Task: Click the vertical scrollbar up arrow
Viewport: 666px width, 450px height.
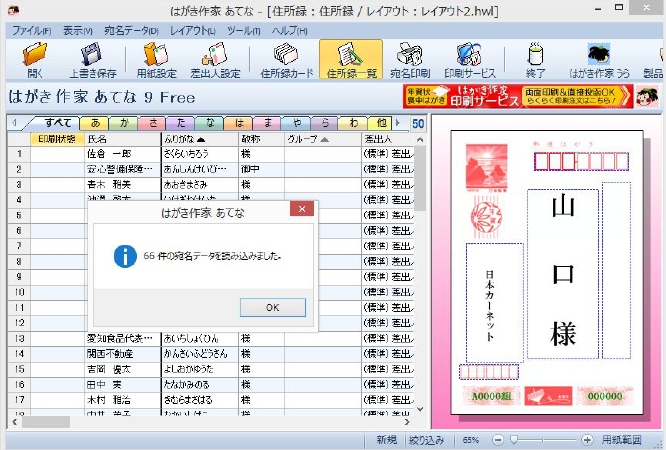Action: coord(420,140)
